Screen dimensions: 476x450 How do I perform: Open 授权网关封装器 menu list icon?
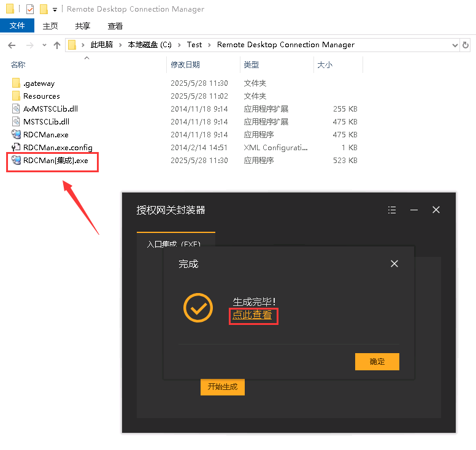tap(392, 210)
